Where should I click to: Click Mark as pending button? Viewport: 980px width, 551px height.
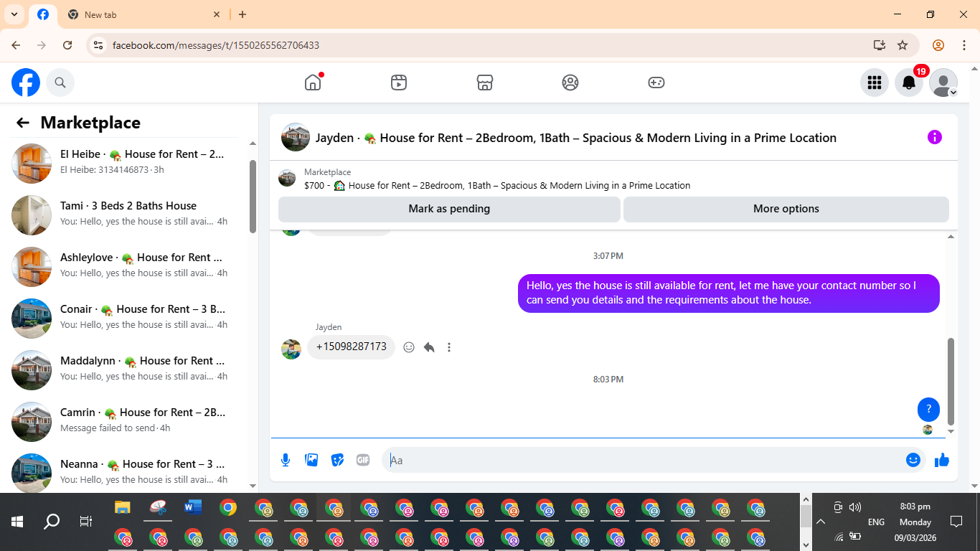[449, 209]
